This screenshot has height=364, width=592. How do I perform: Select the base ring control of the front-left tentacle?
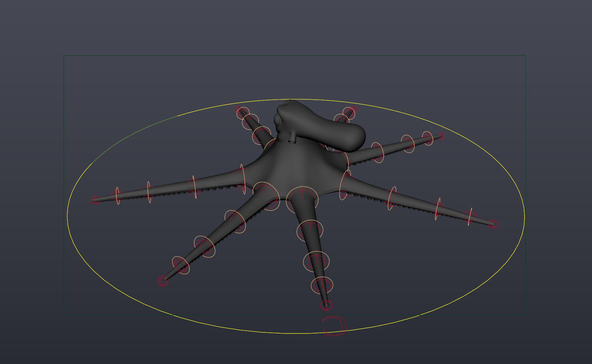tap(266, 196)
